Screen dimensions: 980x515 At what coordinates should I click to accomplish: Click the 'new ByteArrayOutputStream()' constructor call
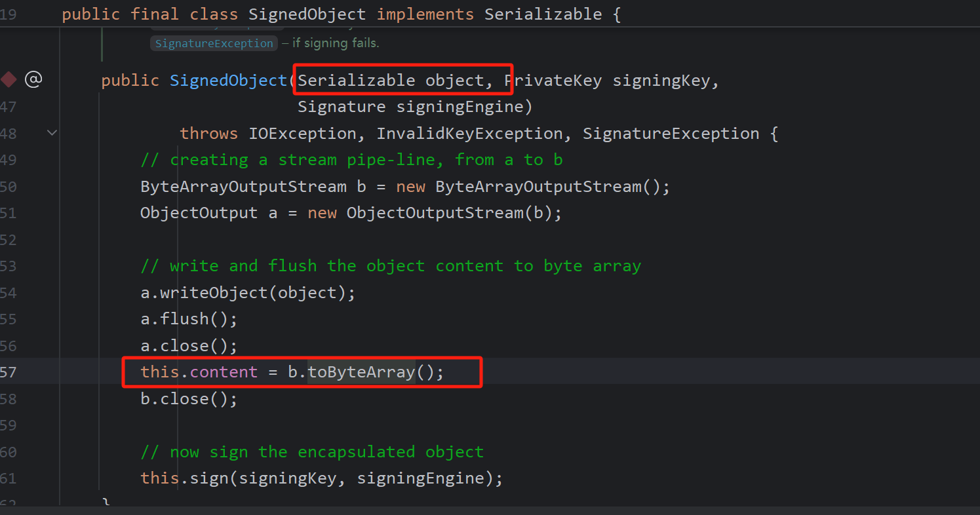tap(533, 187)
